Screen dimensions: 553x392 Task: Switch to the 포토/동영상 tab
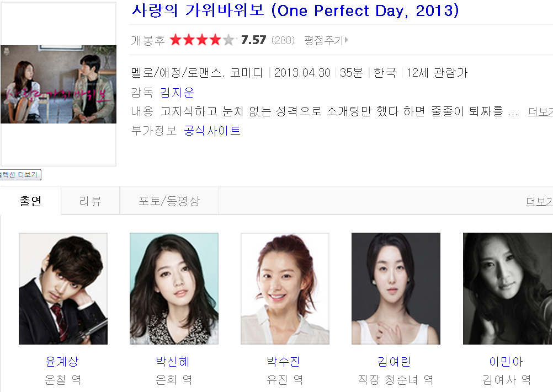click(x=169, y=201)
